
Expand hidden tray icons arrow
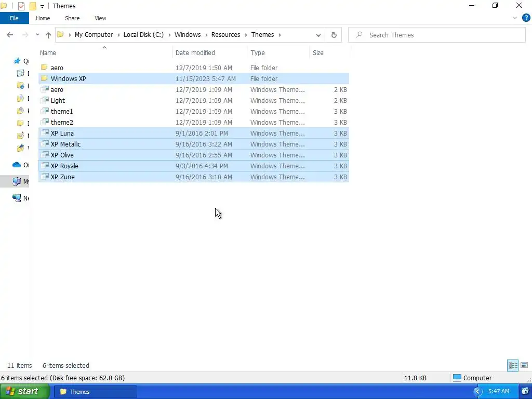pos(478,392)
